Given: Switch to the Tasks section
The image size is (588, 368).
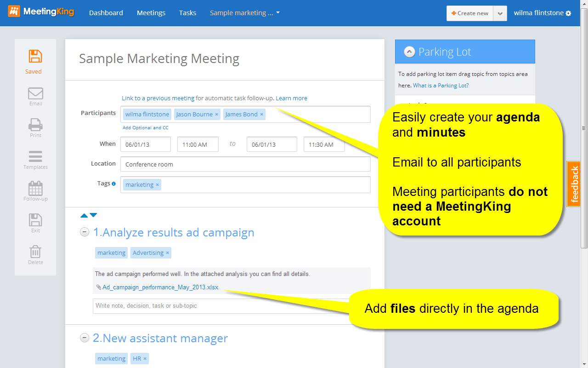Looking at the screenshot, I should [187, 13].
